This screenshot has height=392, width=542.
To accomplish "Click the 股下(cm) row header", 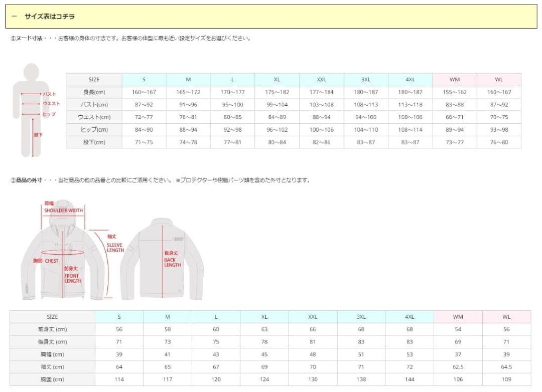I will (94, 142).
